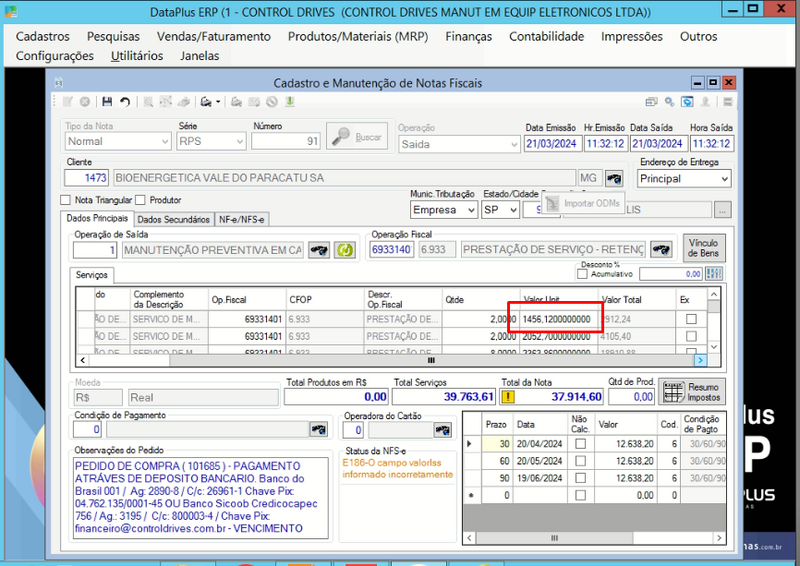This screenshot has height=566, width=800.
Task: Click the lookup icon beside client MG field
Action: tap(614, 179)
